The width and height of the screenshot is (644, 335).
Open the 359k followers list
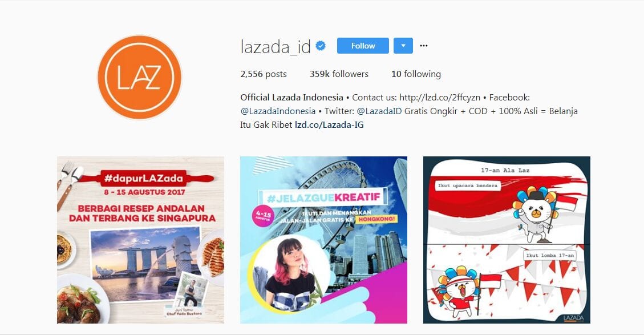pos(339,74)
